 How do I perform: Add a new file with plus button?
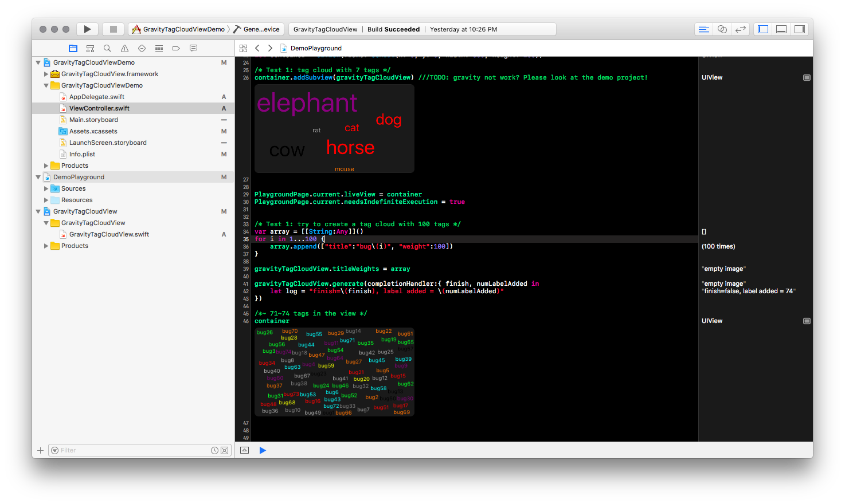coord(40,450)
